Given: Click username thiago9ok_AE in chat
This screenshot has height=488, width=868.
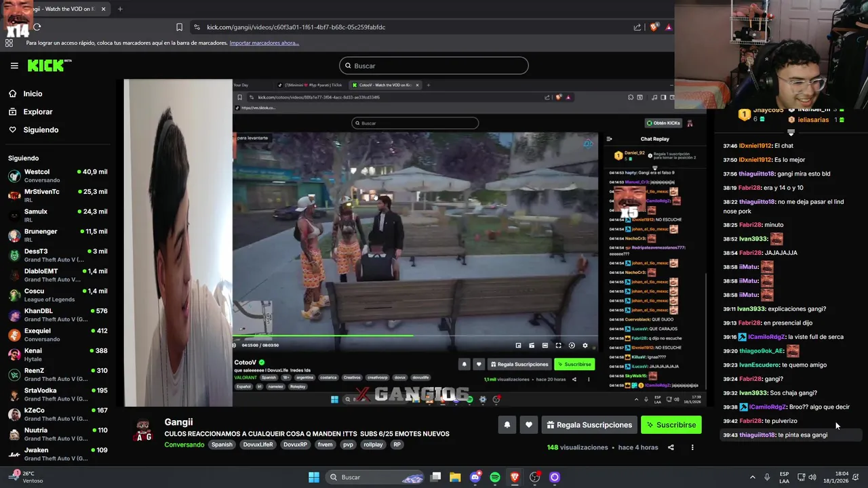Looking at the screenshot, I should point(762,351).
